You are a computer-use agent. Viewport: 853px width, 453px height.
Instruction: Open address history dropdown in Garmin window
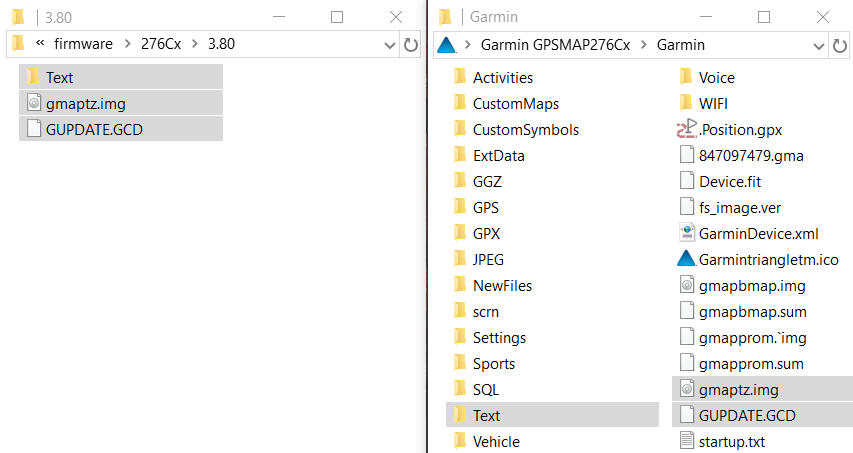tap(819, 46)
